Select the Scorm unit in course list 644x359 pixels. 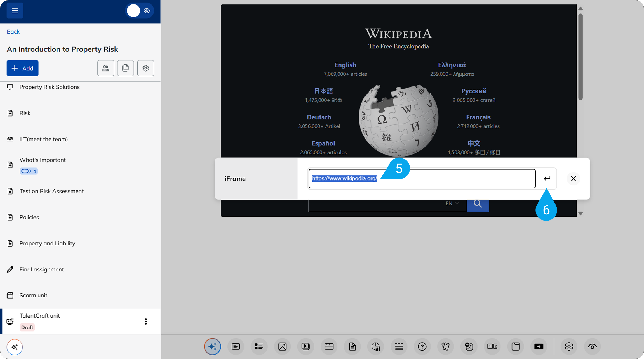coord(33,295)
